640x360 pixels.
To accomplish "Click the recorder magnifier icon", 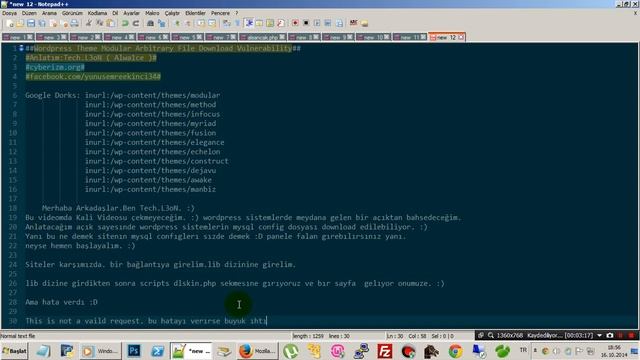I will pos(491,335).
